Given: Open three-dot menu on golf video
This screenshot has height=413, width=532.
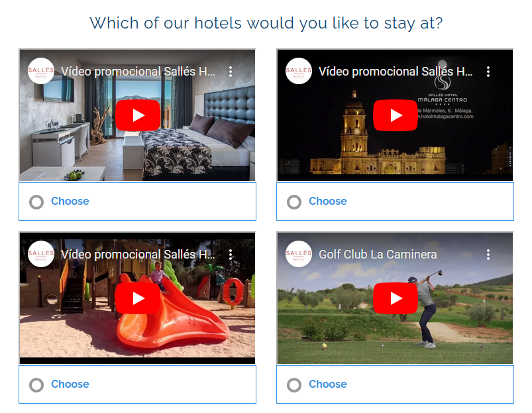Looking at the screenshot, I should click(x=488, y=255).
